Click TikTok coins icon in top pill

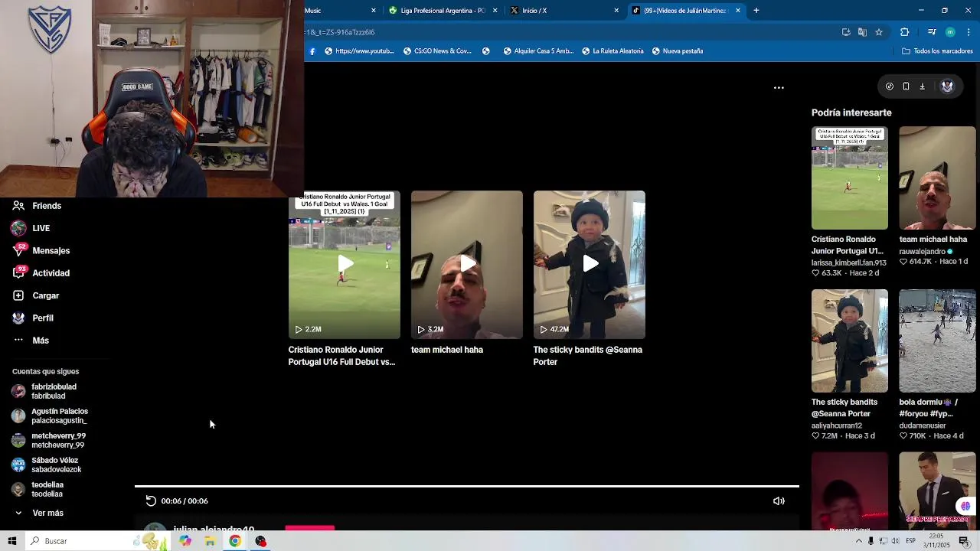click(x=889, y=86)
